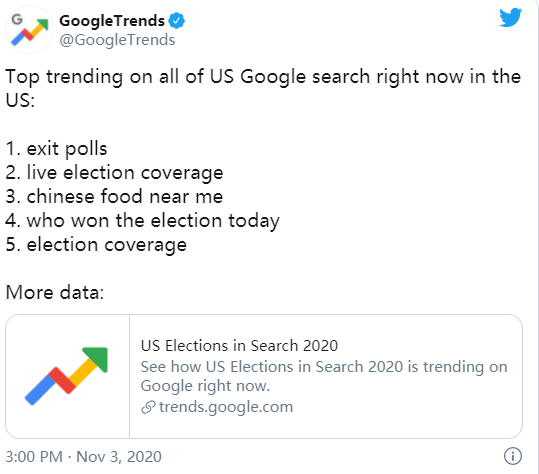The width and height of the screenshot is (539, 474).
Task: Open the GoogleTrends profile avatar
Action: (30, 30)
